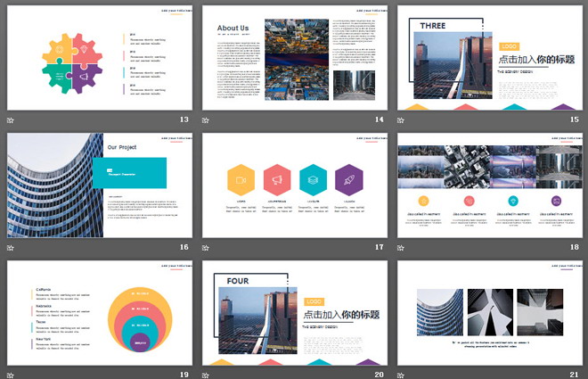Click animation star icon under slide 18
The image size is (588, 379).
(x=401, y=248)
